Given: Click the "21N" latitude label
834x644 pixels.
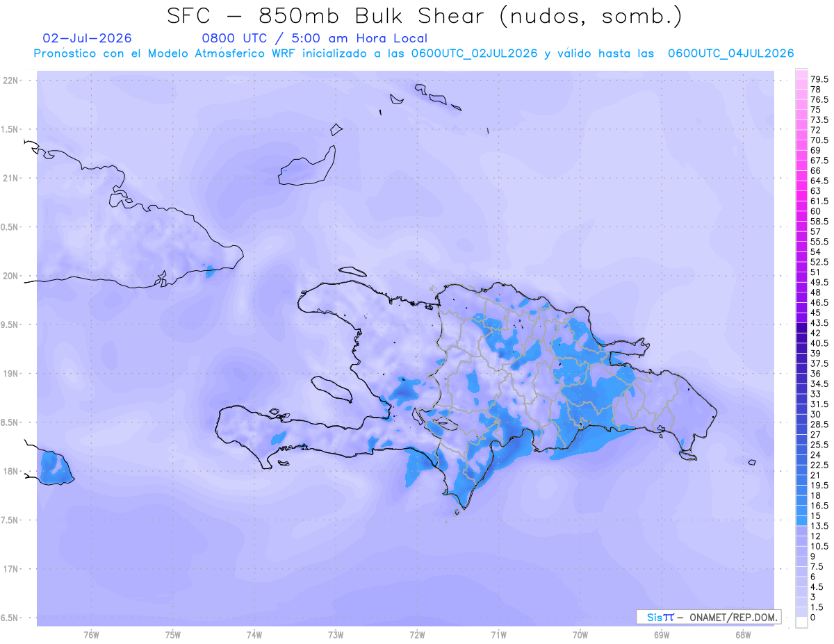Looking at the screenshot, I should (x=10, y=179).
